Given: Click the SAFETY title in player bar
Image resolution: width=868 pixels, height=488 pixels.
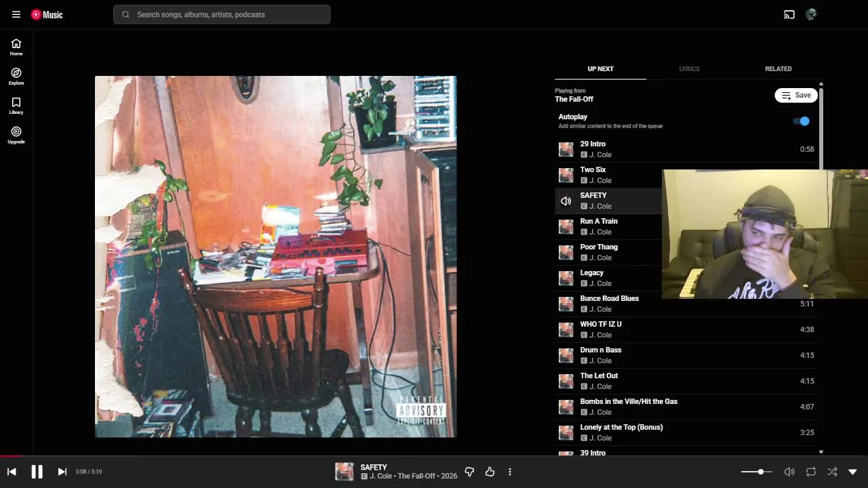Looking at the screenshot, I should pyautogui.click(x=374, y=467).
